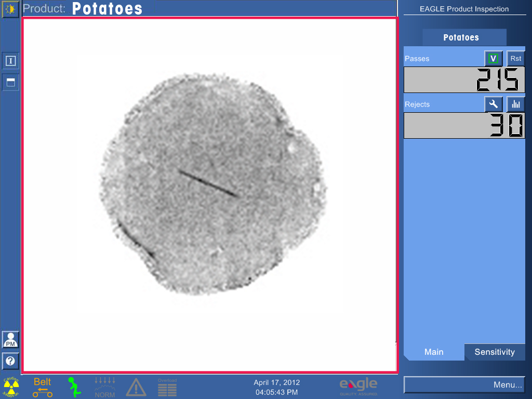Click the Overload status indicator
The image size is (532, 399).
click(167, 388)
